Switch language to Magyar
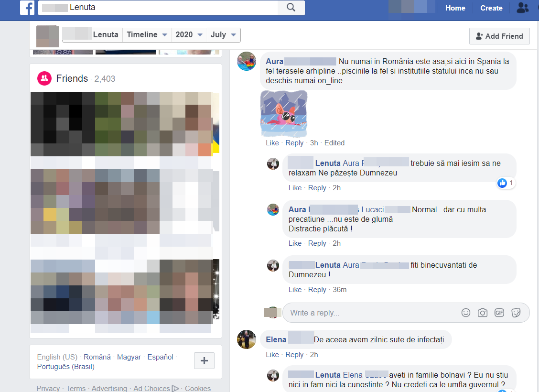 129,357
